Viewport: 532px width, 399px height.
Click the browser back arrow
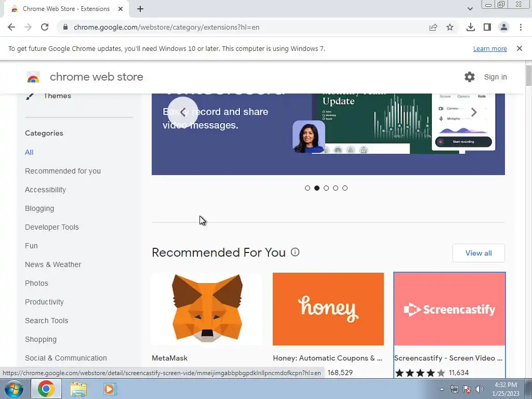point(11,27)
